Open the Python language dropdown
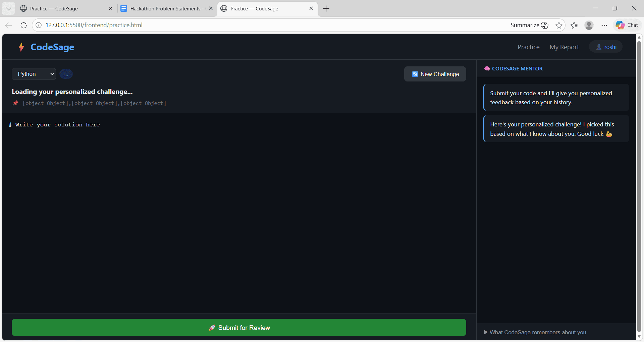The height and width of the screenshot is (342, 644). pos(34,74)
